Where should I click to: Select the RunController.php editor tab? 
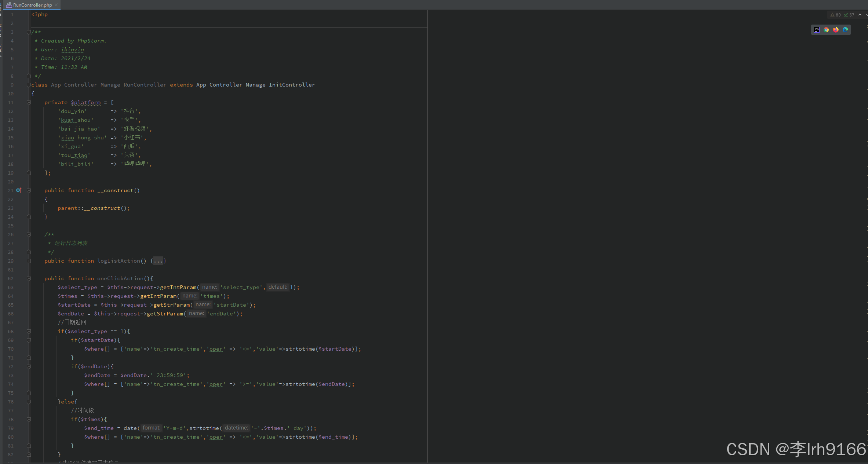pyautogui.click(x=32, y=5)
